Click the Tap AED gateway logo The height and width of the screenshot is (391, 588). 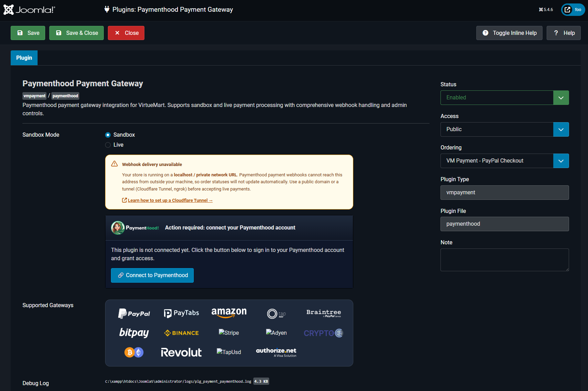pyautogui.click(x=276, y=314)
